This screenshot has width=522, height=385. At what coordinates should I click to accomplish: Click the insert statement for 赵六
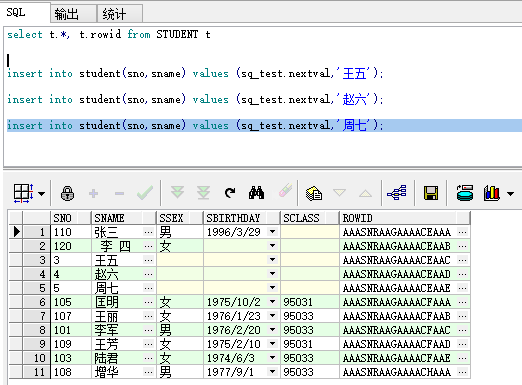pyautogui.click(x=195, y=99)
